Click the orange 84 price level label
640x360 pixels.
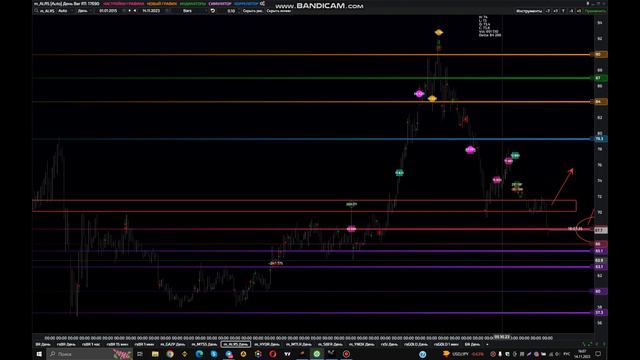tap(600, 102)
